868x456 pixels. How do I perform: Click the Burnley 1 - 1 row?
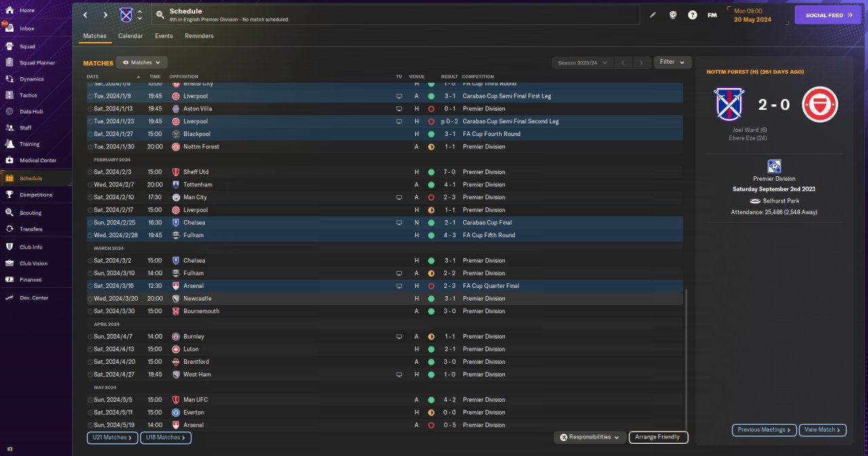point(384,336)
